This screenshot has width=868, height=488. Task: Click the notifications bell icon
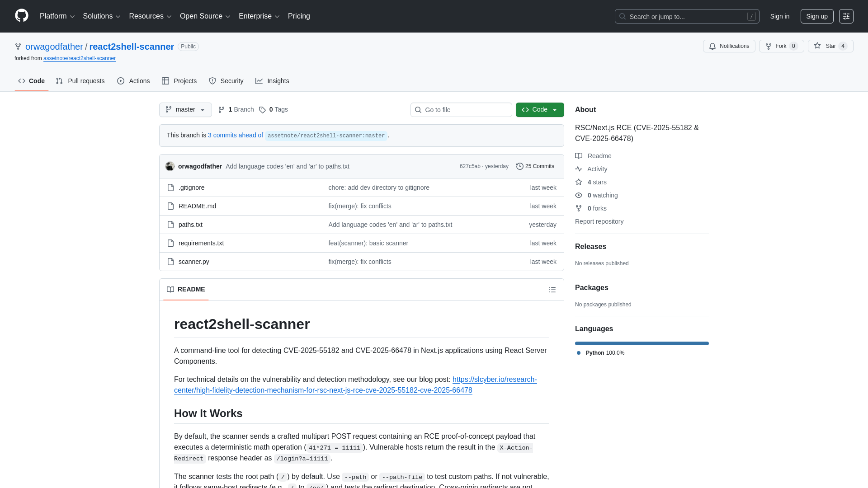(712, 47)
